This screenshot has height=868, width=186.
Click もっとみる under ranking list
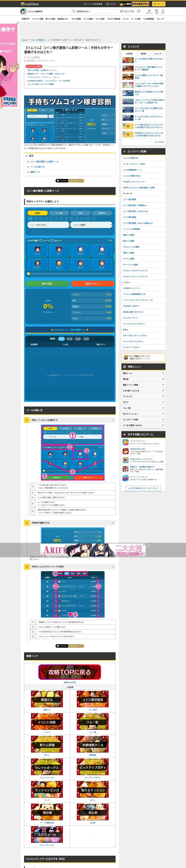click(159, 142)
